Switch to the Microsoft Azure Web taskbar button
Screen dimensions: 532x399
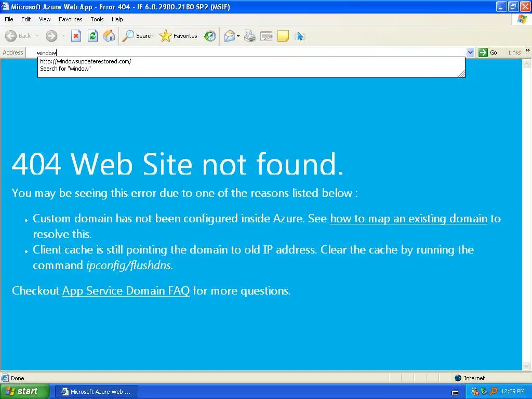click(96, 392)
